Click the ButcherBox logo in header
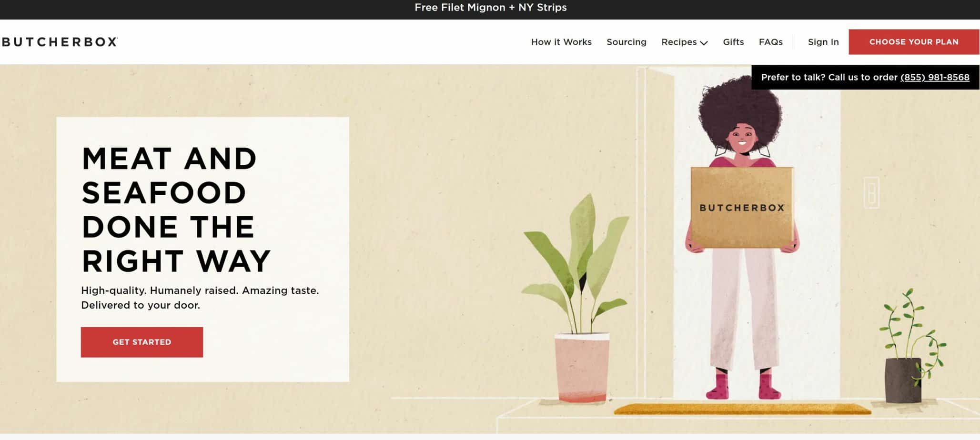Image resolution: width=980 pixels, height=440 pixels. [60, 42]
